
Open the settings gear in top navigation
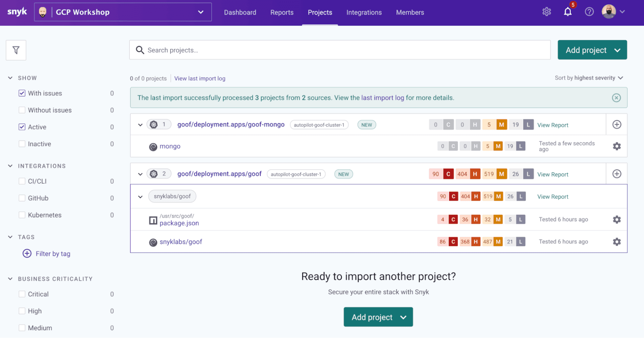(x=547, y=12)
